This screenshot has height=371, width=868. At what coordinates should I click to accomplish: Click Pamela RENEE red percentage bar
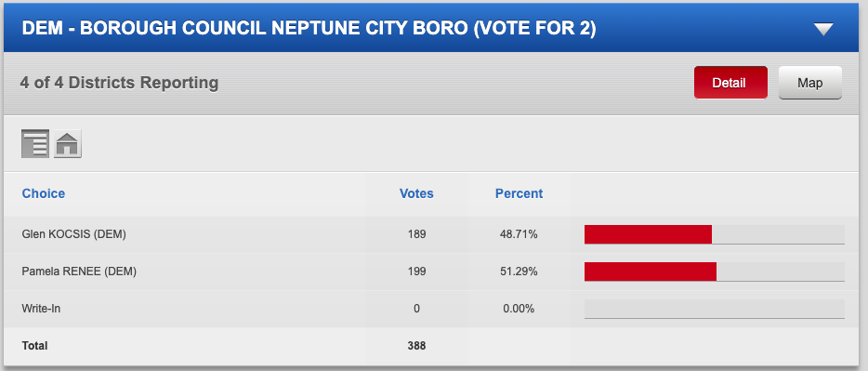[651, 272]
